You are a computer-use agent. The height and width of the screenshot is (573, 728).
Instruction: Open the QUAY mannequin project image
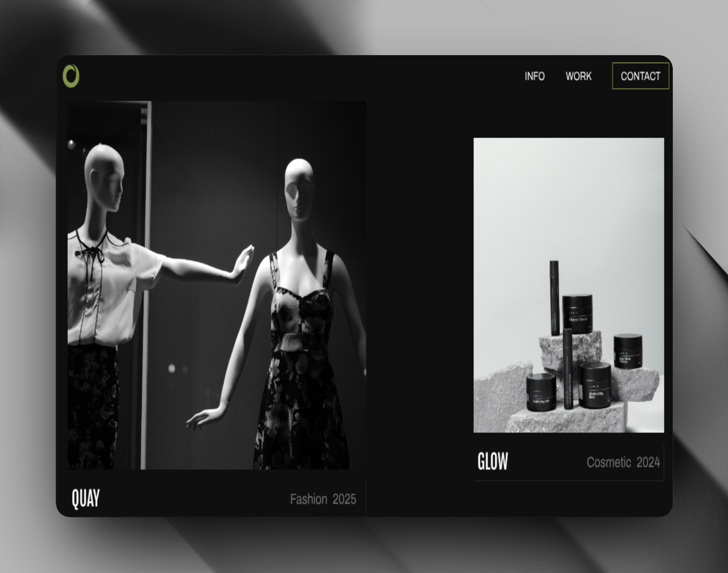pos(217,285)
